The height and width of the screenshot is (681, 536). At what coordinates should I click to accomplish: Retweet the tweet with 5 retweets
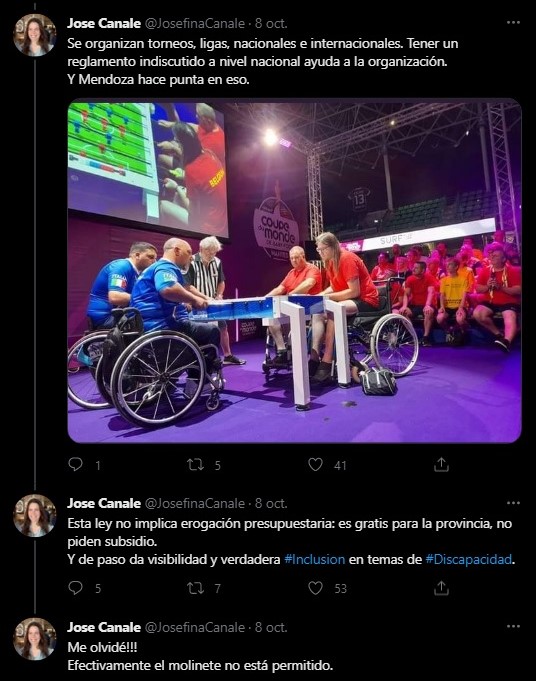tap(195, 465)
